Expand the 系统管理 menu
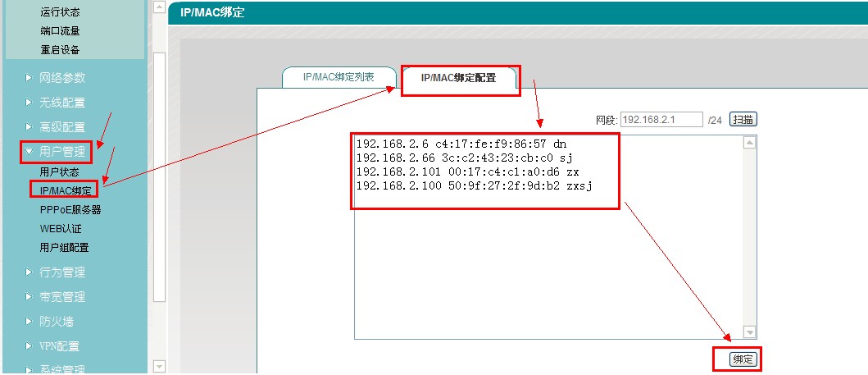The height and width of the screenshot is (375, 868). click(x=62, y=369)
